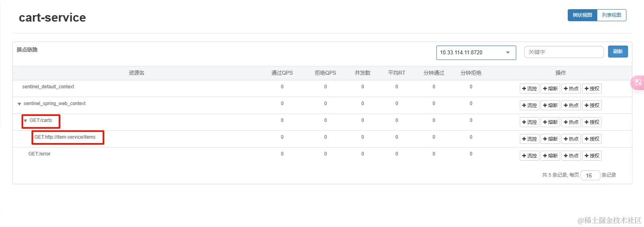
Task: Add 流控 rule for GET:http://item-service/items
Action: [x=529, y=139]
